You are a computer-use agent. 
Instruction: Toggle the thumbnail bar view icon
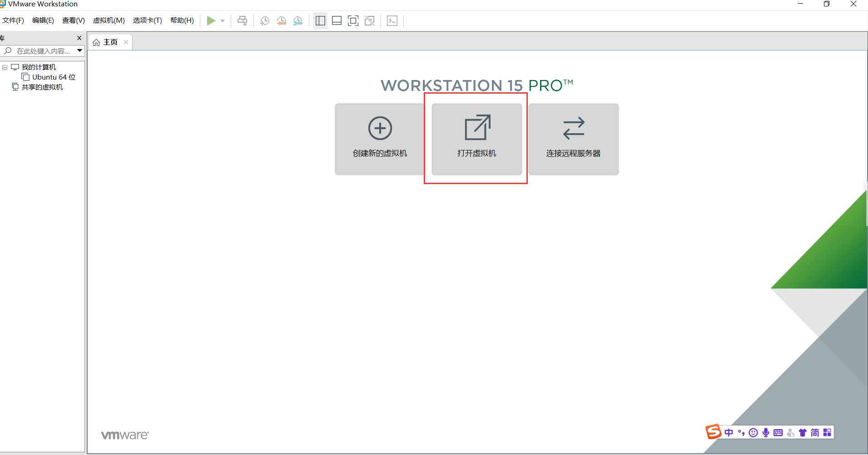[x=337, y=20]
